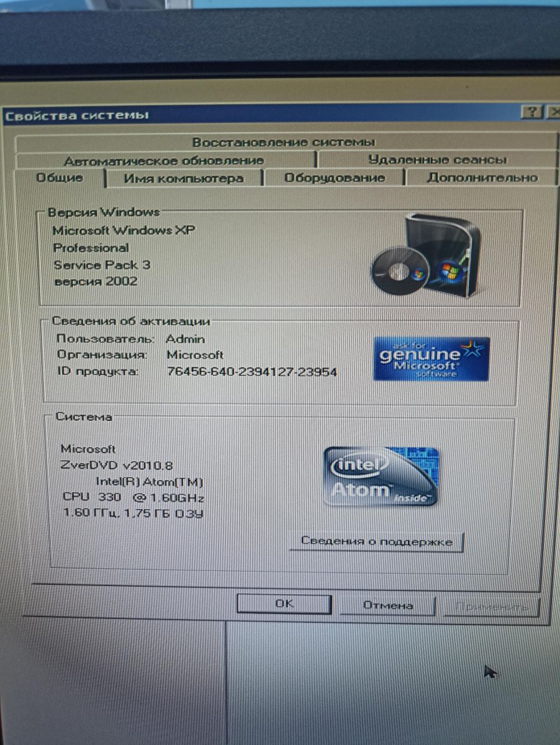Open the Восстановление системы tab

284,142
